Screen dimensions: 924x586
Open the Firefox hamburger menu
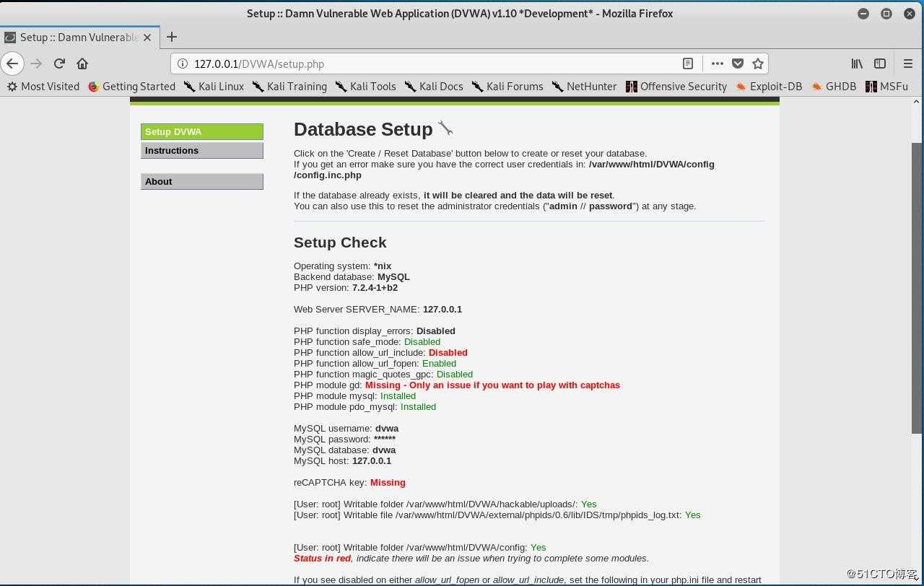click(908, 64)
